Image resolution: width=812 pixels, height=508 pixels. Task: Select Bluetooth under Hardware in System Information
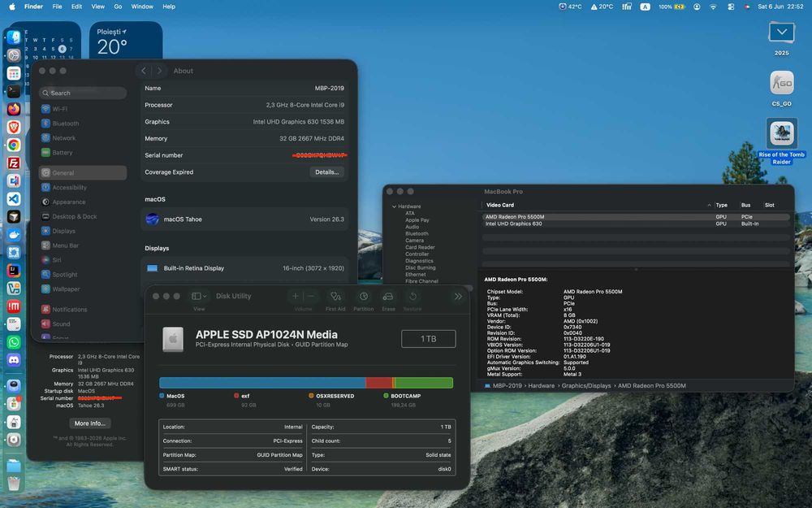coord(417,234)
